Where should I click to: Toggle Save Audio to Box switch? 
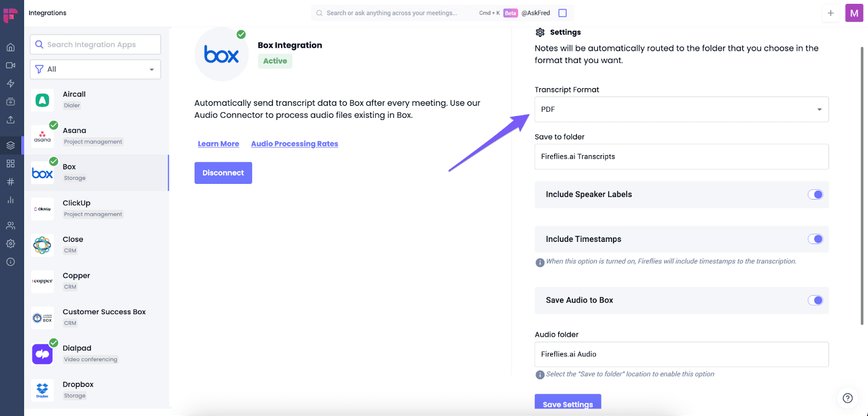815,300
